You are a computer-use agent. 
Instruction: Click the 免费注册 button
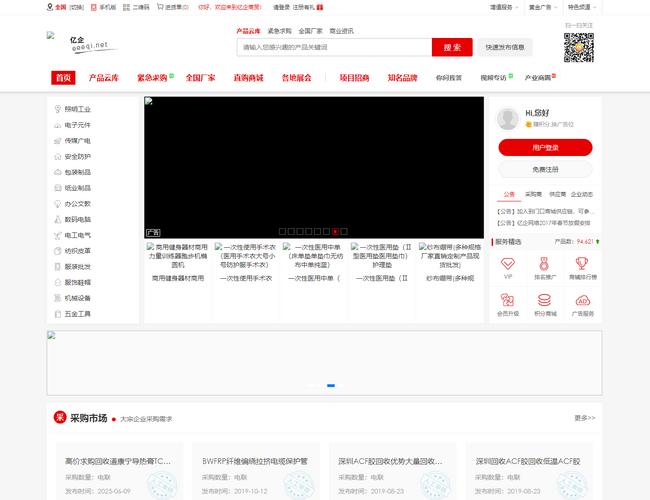tap(545, 170)
